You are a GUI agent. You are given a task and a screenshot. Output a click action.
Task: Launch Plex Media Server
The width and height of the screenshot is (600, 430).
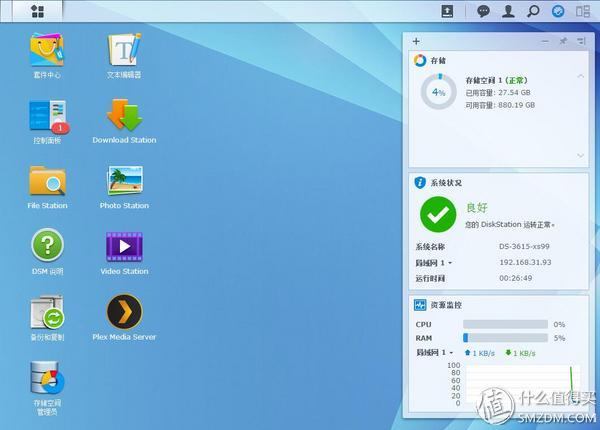[x=124, y=311]
